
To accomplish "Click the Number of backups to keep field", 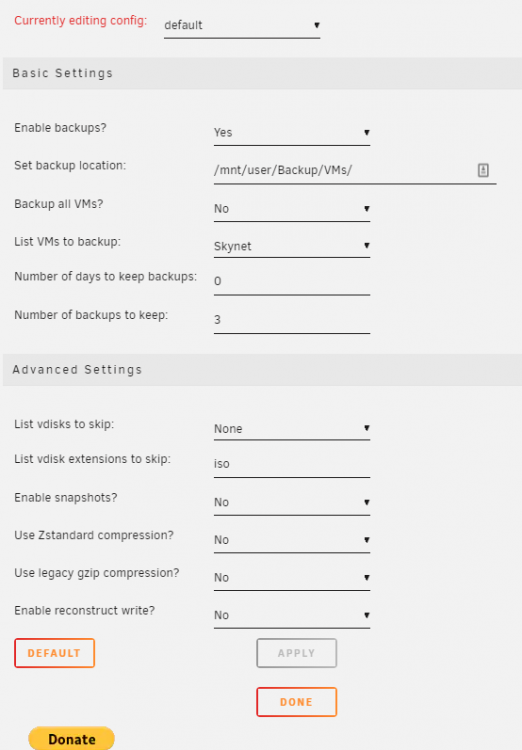I will tap(291, 320).
